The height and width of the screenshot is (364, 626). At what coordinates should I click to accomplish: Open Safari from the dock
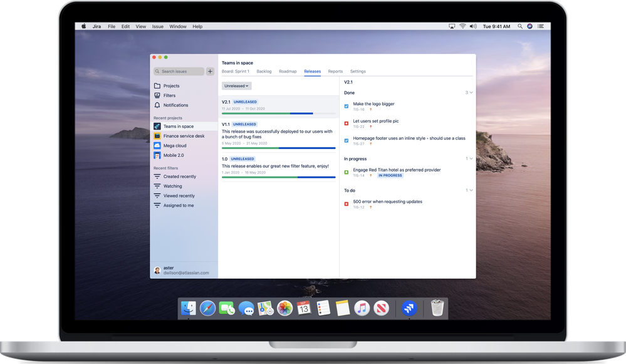tap(207, 308)
